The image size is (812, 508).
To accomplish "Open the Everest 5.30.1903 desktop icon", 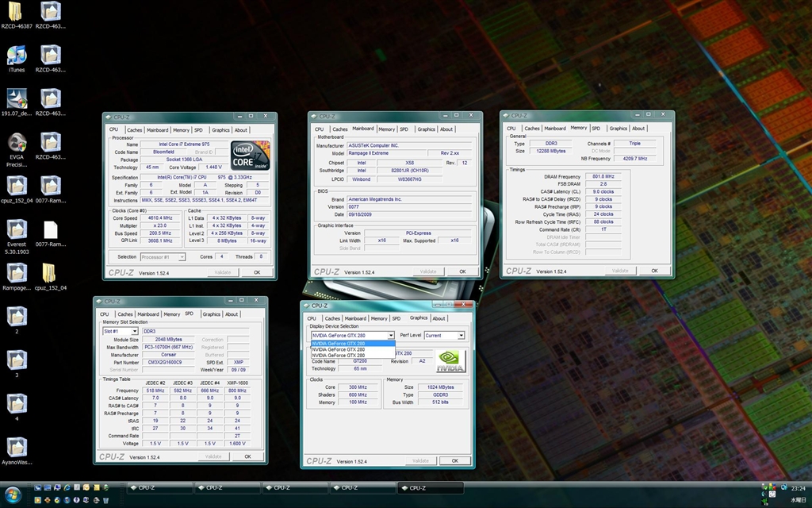I will click(17, 229).
